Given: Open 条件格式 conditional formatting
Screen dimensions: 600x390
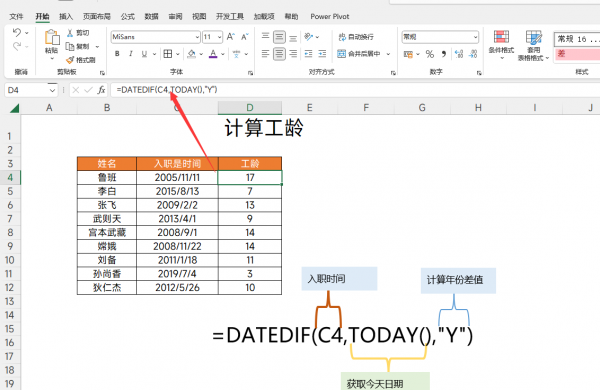Looking at the screenshot, I should [x=501, y=45].
